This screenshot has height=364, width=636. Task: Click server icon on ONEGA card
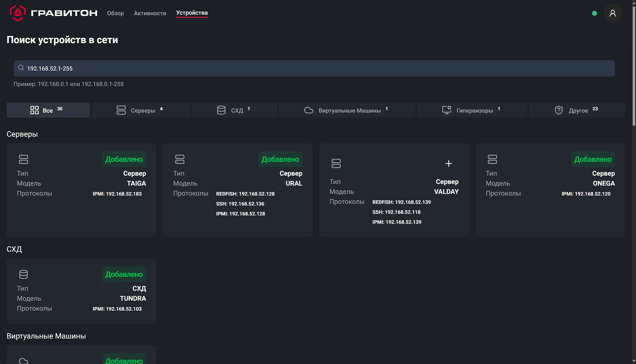tap(492, 159)
